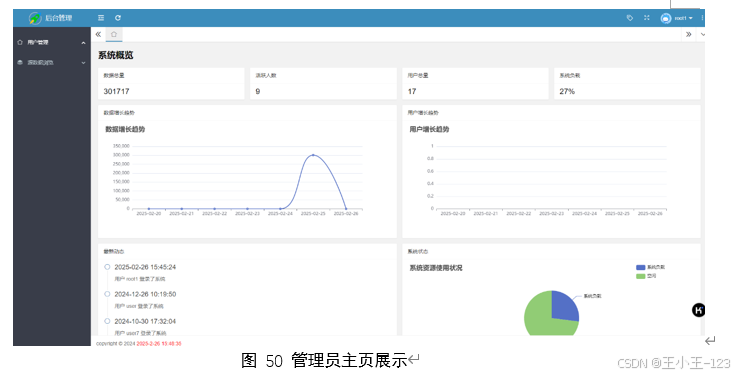The height and width of the screenshot is (376, 742).
Task: Click the 用户增长趋势 chart title
Action: point(429,129)
